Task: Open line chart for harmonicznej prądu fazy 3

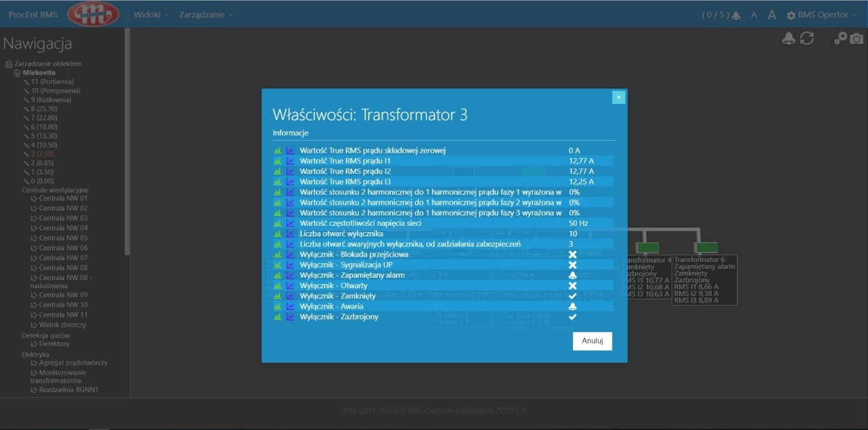Action: (x=290, y=213)
